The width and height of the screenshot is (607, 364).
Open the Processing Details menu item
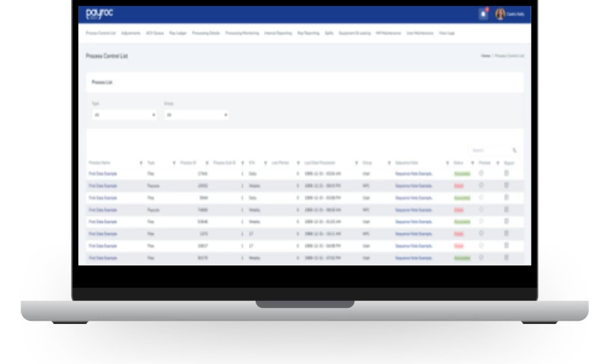tap(206, 33)
